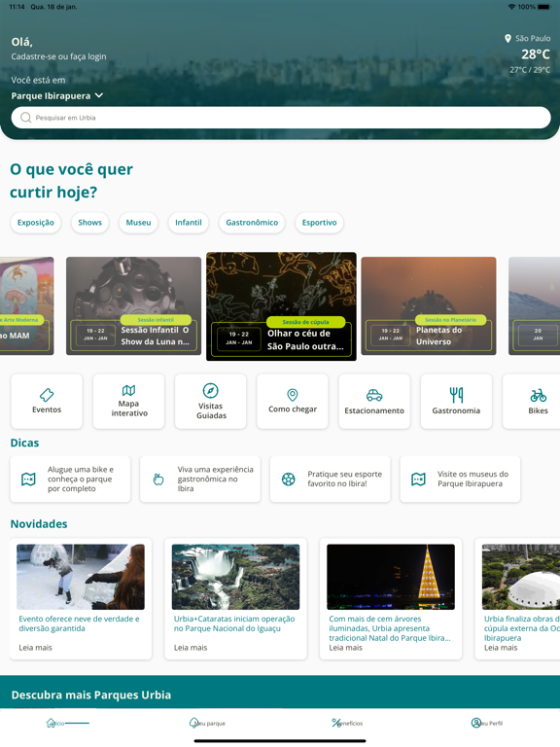Open Olhar o céu de São Paulo card

click(281, 306)
